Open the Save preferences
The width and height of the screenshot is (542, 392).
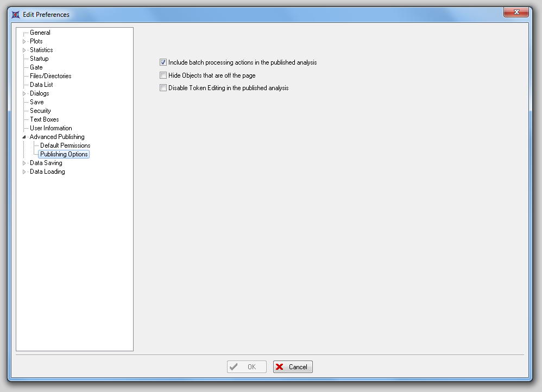click(36, 102)
